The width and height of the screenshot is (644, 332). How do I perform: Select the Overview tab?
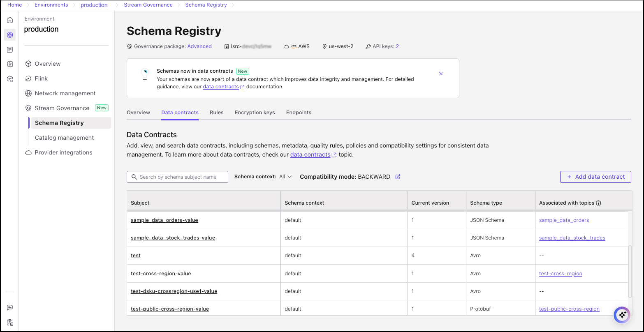point(138,112)
